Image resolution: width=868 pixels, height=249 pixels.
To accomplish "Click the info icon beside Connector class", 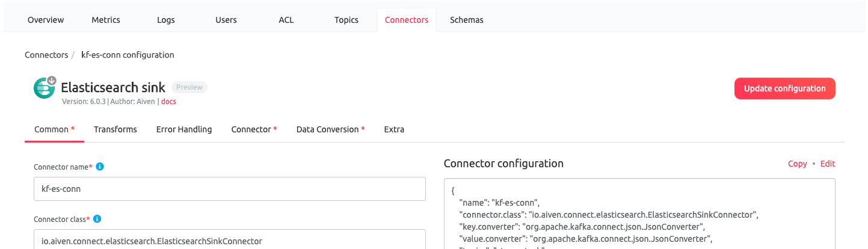I will click(x=97, y=219).
